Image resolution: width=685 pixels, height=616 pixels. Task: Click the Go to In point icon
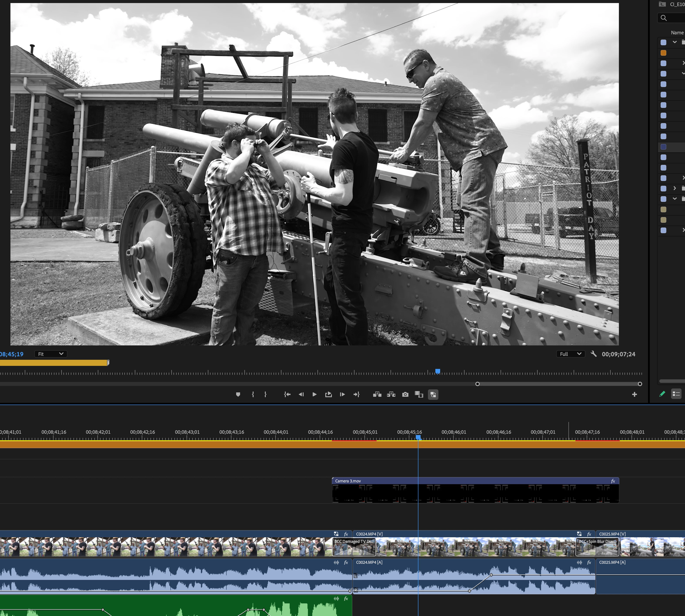pos(287,394)
